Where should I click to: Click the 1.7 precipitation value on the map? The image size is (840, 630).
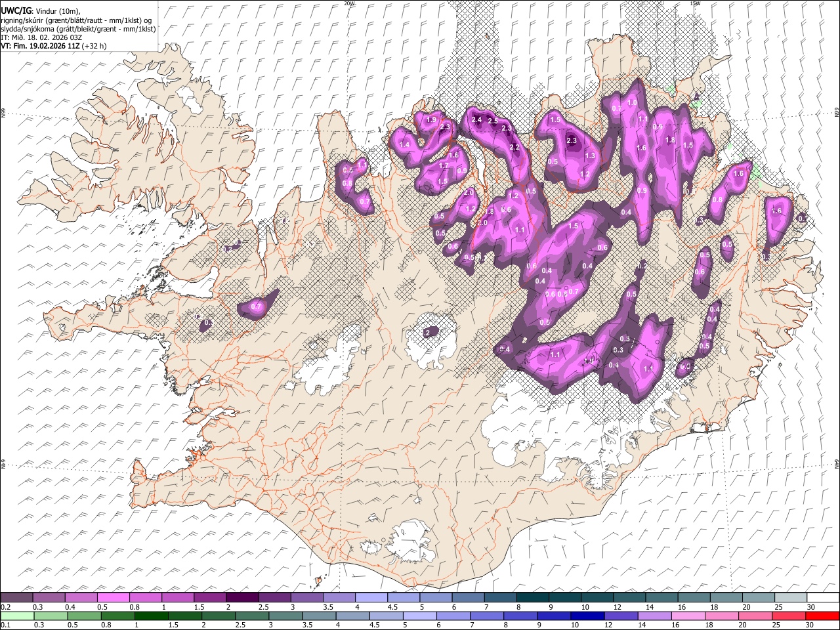tap(444, 165)
